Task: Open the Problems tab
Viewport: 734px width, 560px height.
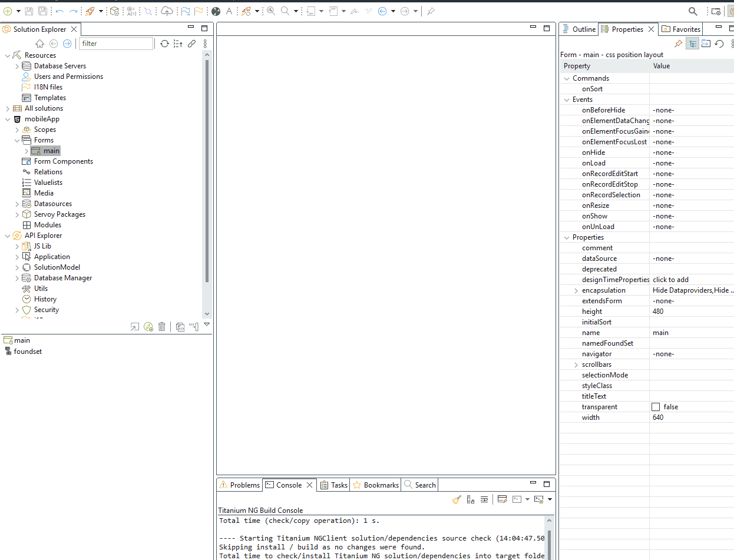Action: (239, 485)
